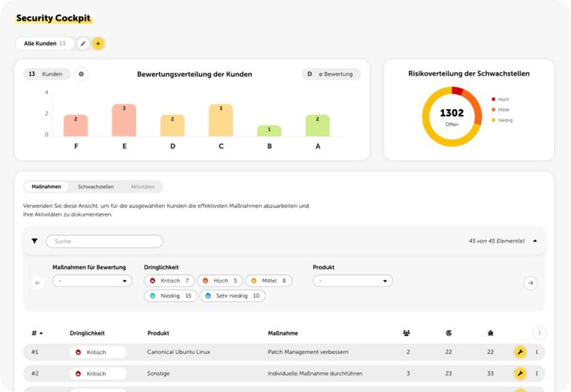Click inside the Suche search field

pyautogui.click(x=104, y=241)
